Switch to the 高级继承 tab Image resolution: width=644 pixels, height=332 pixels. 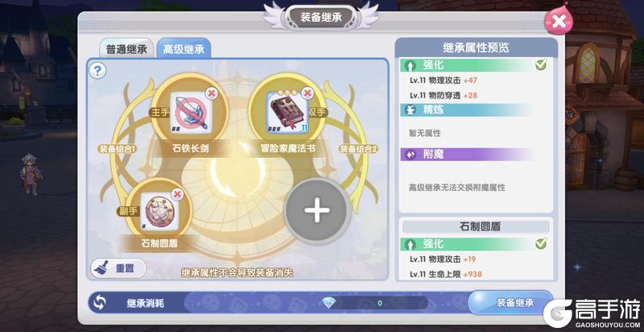pos(184,49)
